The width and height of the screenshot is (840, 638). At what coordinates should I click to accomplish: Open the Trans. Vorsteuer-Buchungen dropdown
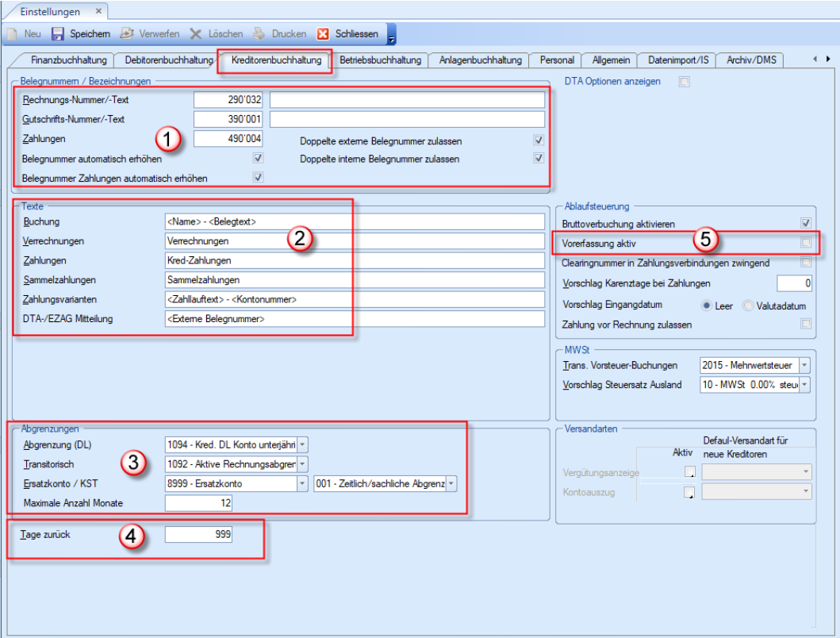[804, 365]
